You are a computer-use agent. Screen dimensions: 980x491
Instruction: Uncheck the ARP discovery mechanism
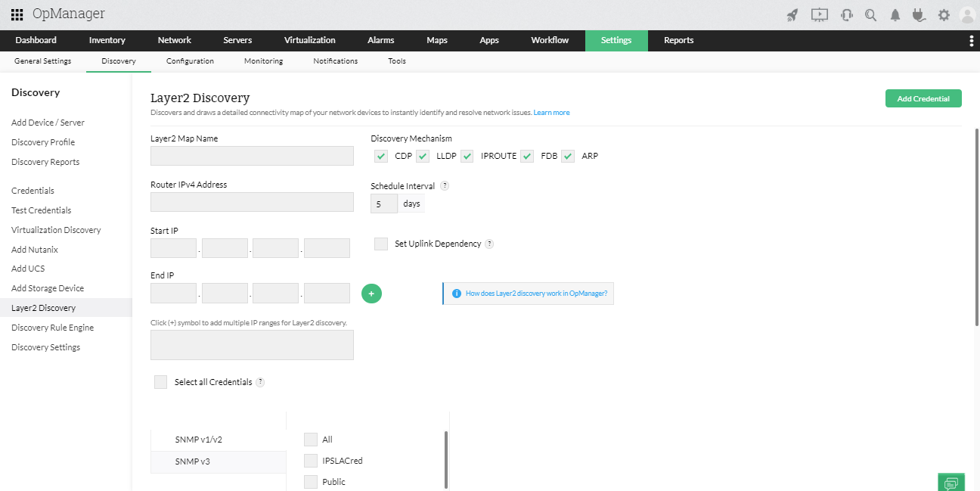[x=568, y=156]
